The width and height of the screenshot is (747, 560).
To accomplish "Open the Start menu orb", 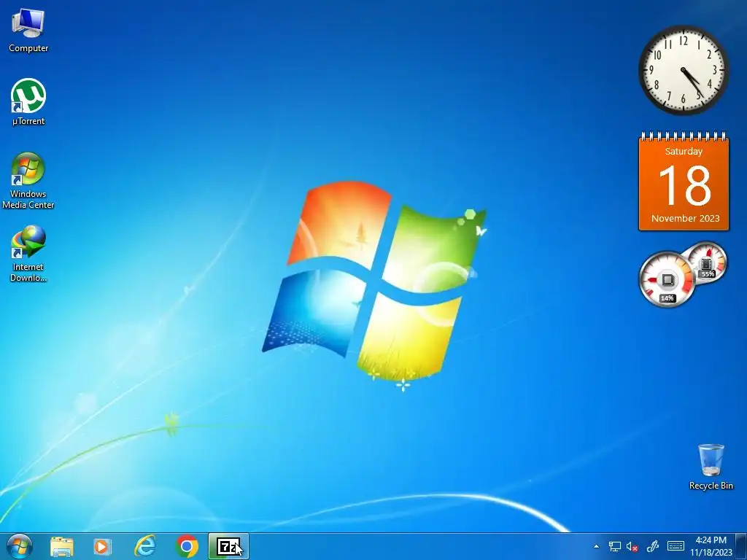I will point(20,546).
